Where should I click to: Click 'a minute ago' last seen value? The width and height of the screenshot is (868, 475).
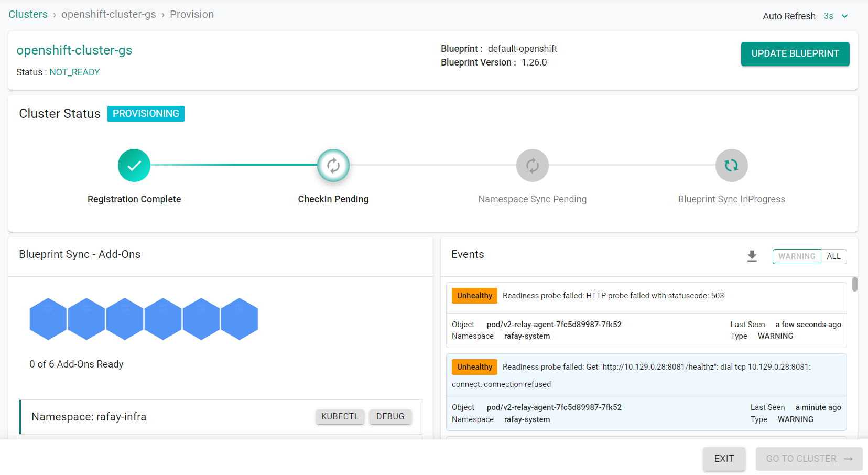[x=818, y=407]
